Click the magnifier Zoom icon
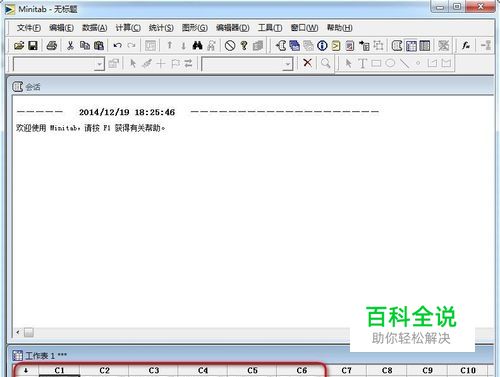The width and height of the screenshot is (500, 377). point(326,63)
